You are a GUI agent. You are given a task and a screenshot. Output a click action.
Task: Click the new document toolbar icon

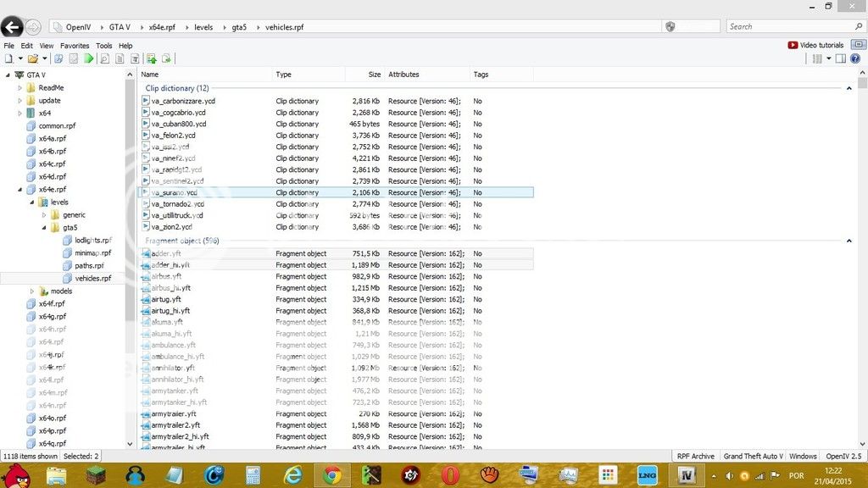tap(8, 58)
